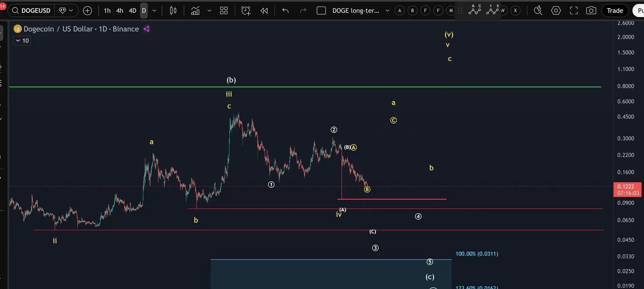Switch to the 1h timeframe

(x=107, y=11)
